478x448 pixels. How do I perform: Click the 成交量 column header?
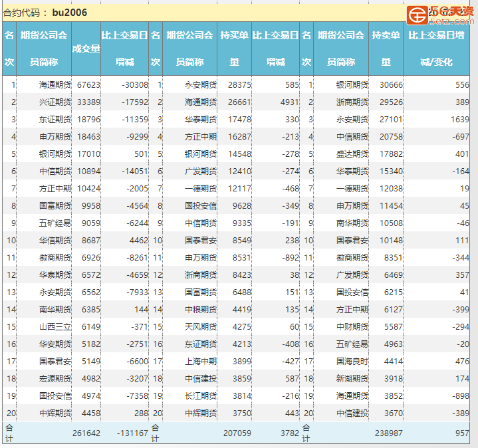pyautogui.click(x=86, y=49)
